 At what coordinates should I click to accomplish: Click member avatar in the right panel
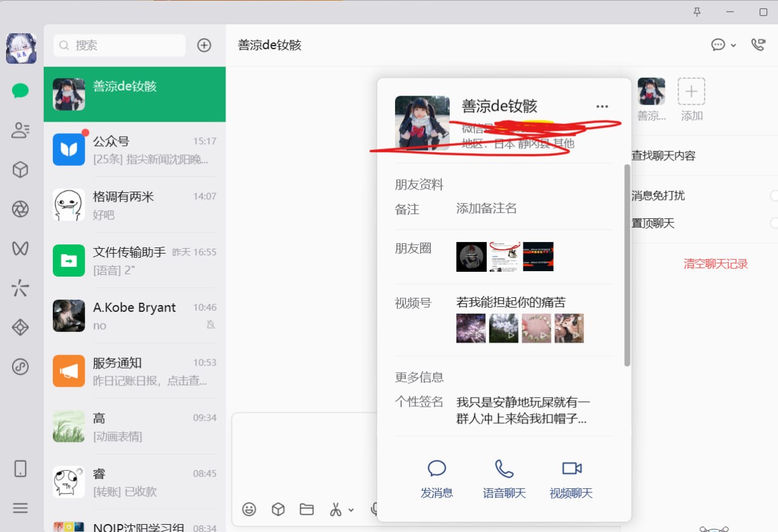click(651, 91)
